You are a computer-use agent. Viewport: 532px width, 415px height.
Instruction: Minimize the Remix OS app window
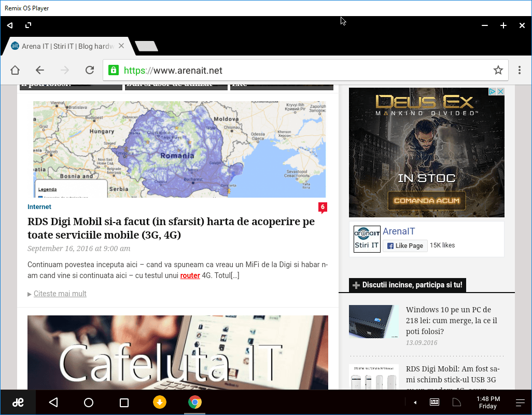tap(485, 25)
